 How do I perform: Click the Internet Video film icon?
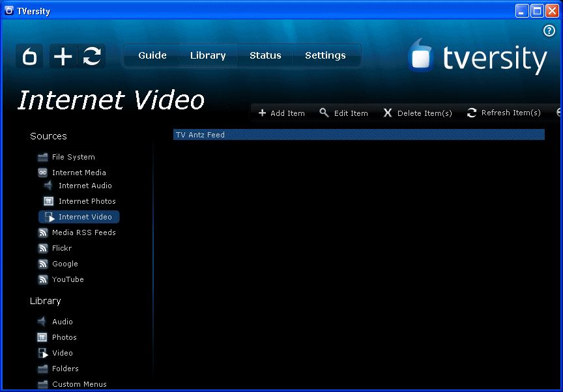point(49,217)
